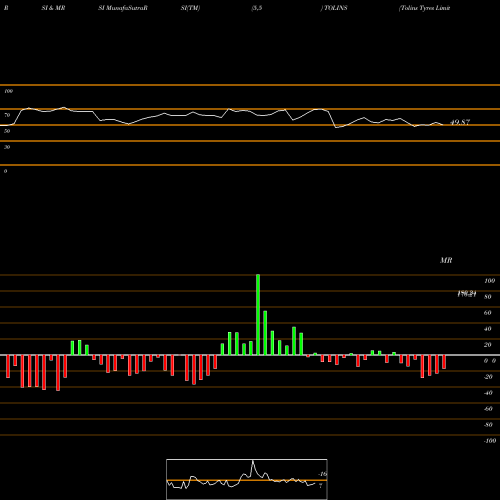500x500 pixels.
Task: Click the -16 value in mini chart
Action: click(323, 474)
